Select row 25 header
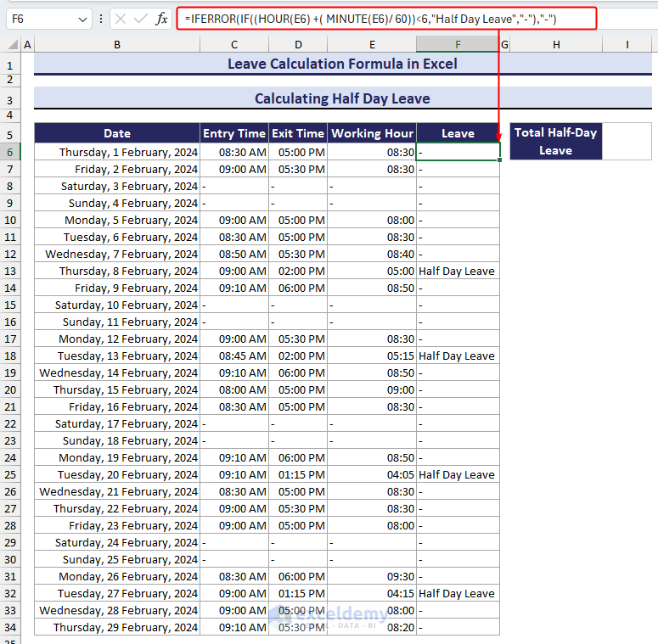This screenshot has width=658, height=644. [10, 474]
